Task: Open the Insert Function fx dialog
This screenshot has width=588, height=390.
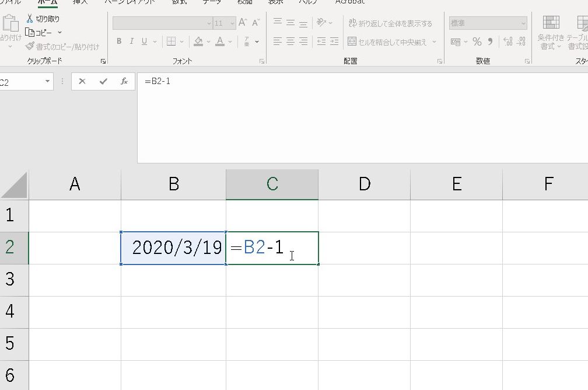Action: 124,82
